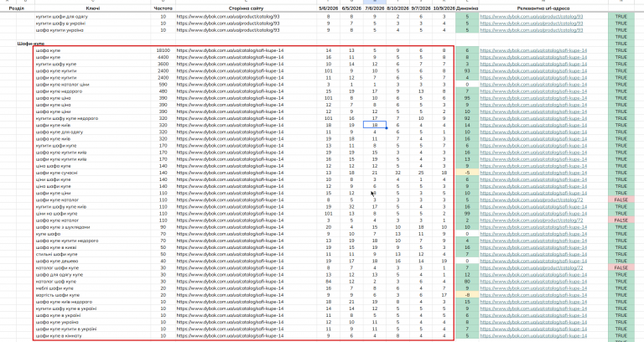Select keyword 'шафи купе каталог ціни'
The image size is (644, 342).
click(62, 85)
